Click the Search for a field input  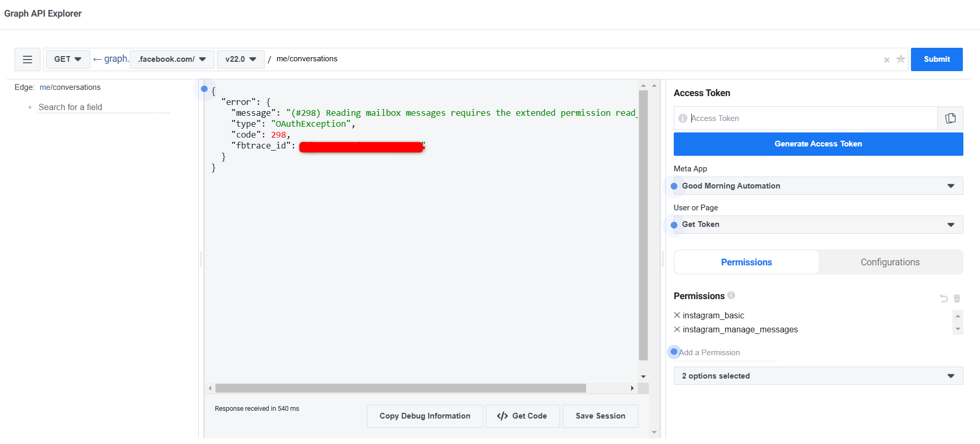coord(104,107)
